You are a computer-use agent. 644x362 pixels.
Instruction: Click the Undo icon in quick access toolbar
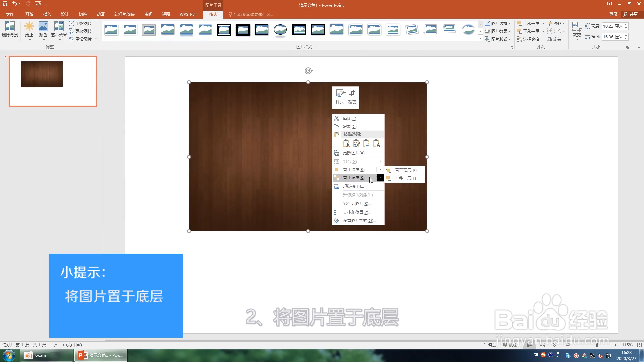(14, 4)
